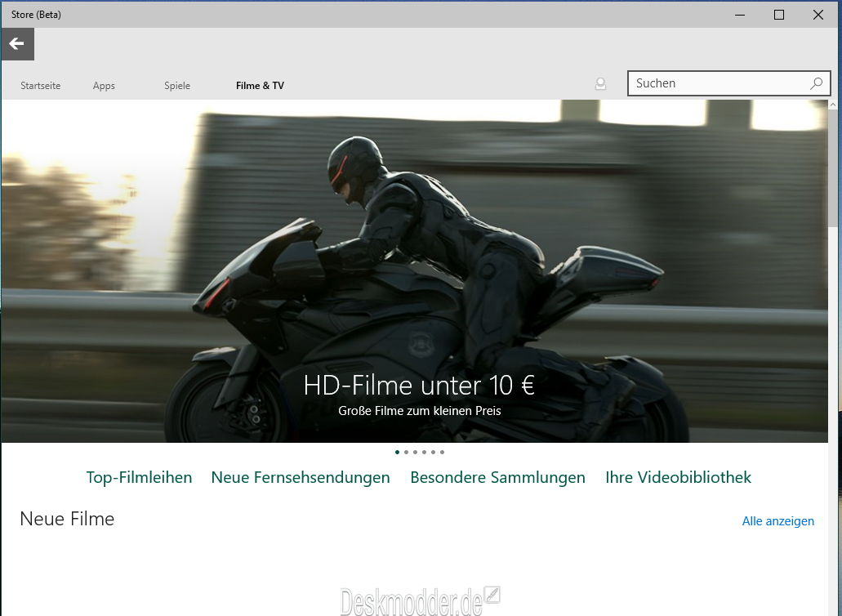Image resolution: width=842 pixels, height=616 pixels.
Task: Go back with the arrow button
Action: click(x=17, y=44)
